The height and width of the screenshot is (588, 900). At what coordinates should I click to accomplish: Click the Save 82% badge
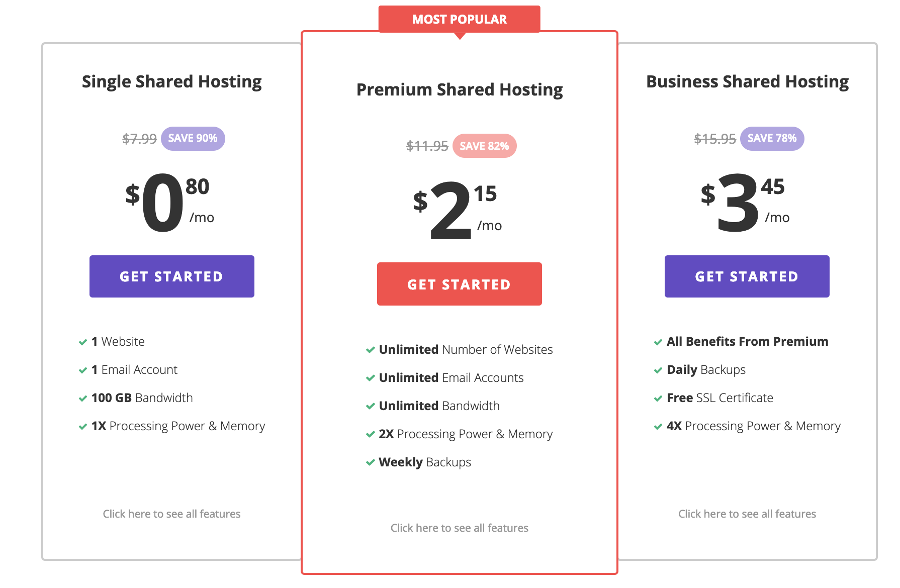pyautogui.click(x=484, y=146)
